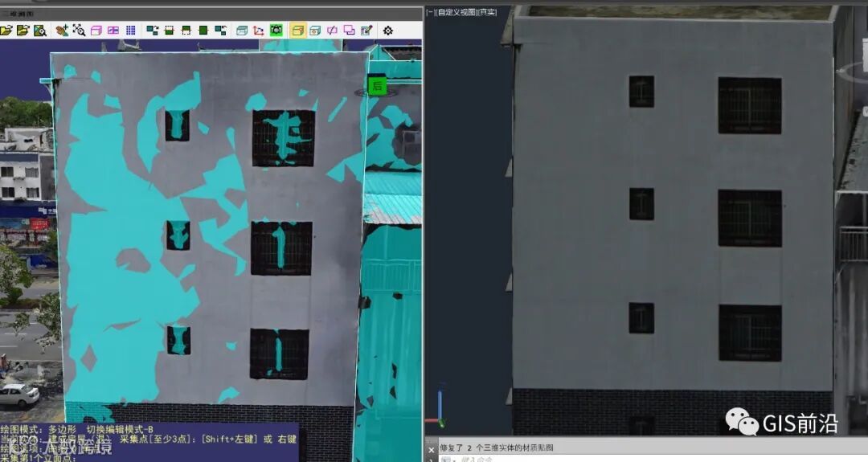Click solid green block with side handles icon
Screen dimensions: 868x462
203,31
